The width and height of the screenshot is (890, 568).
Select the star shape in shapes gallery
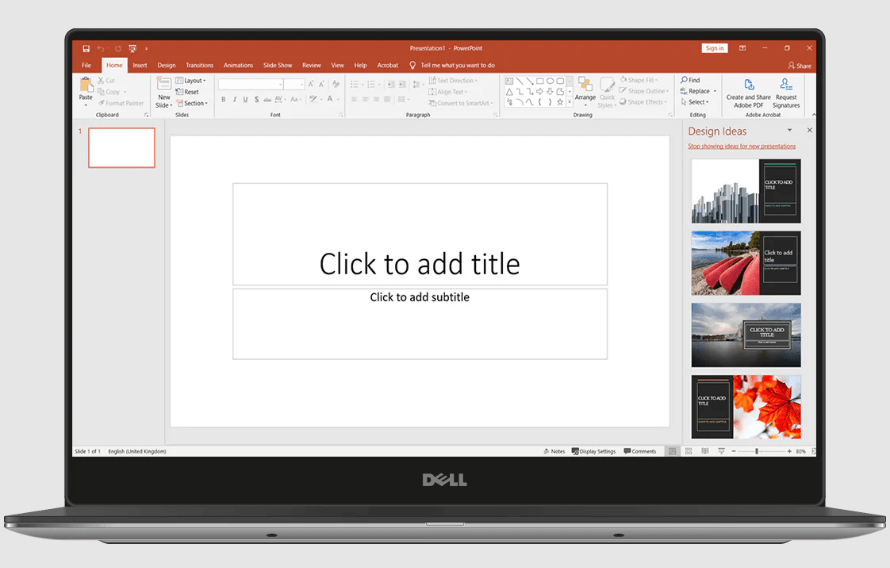[x=560, y=102]
